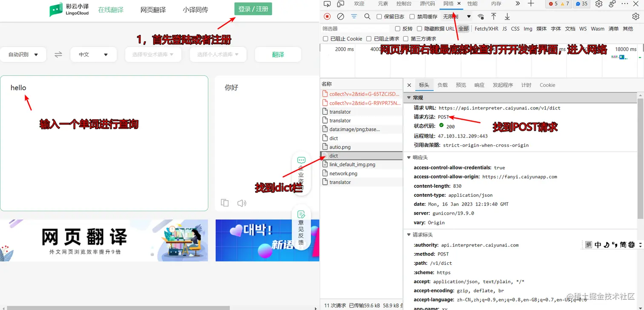The height and width of the screenshot is (310, 644).
Task: Open the 选择个人术语库 dropdown
Action: tap(218, 55)
